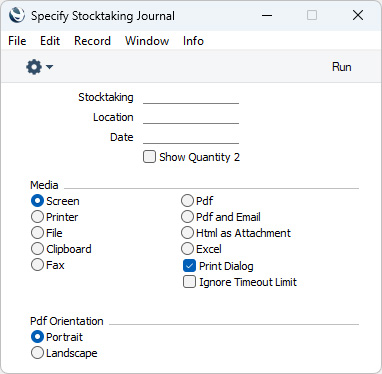The height and width of the screenshot is (374, 382).
Task: Open the Window menu
Action: click(x=147, y=41)
